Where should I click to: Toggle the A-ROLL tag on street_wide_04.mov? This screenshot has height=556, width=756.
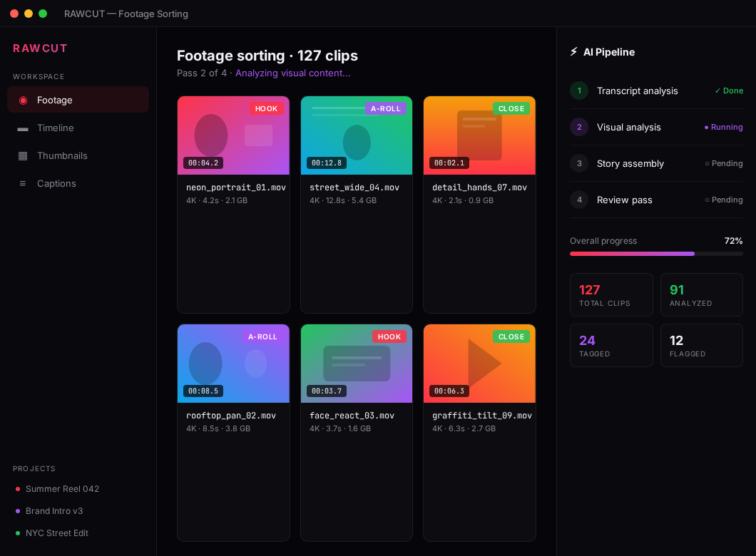(386, 108)
